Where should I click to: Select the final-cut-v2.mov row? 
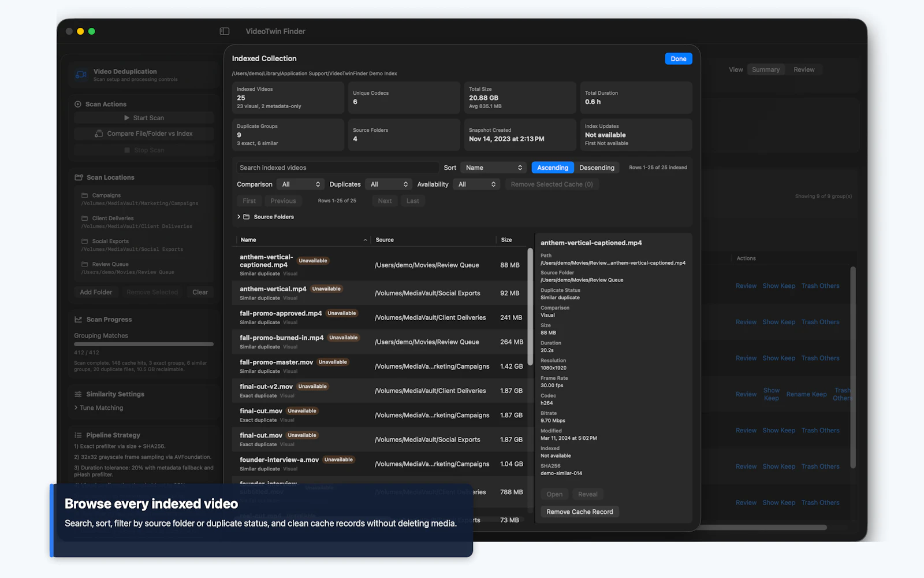[x=380, y=391]
